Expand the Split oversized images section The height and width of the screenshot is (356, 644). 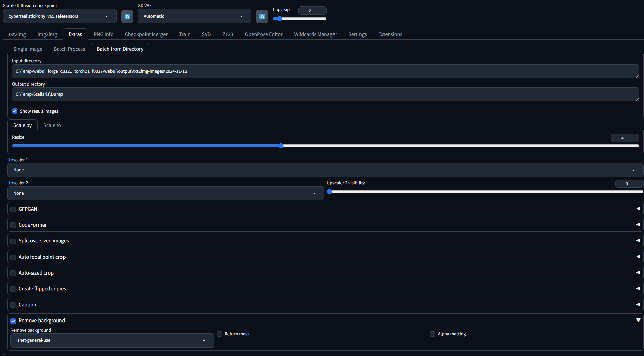tap(638, 240)
